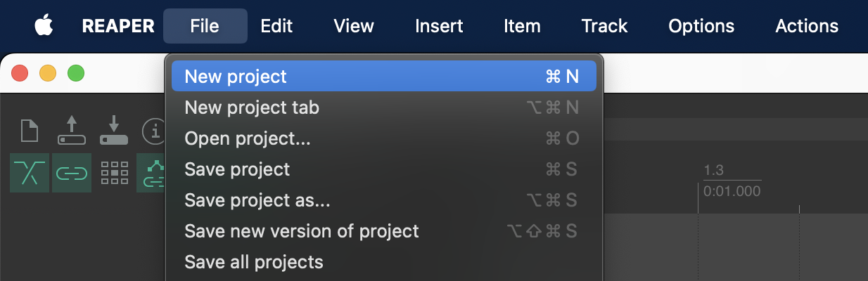Open the Edit menu
The width and height of the screenshot is (868, 281).
(276, 27)
